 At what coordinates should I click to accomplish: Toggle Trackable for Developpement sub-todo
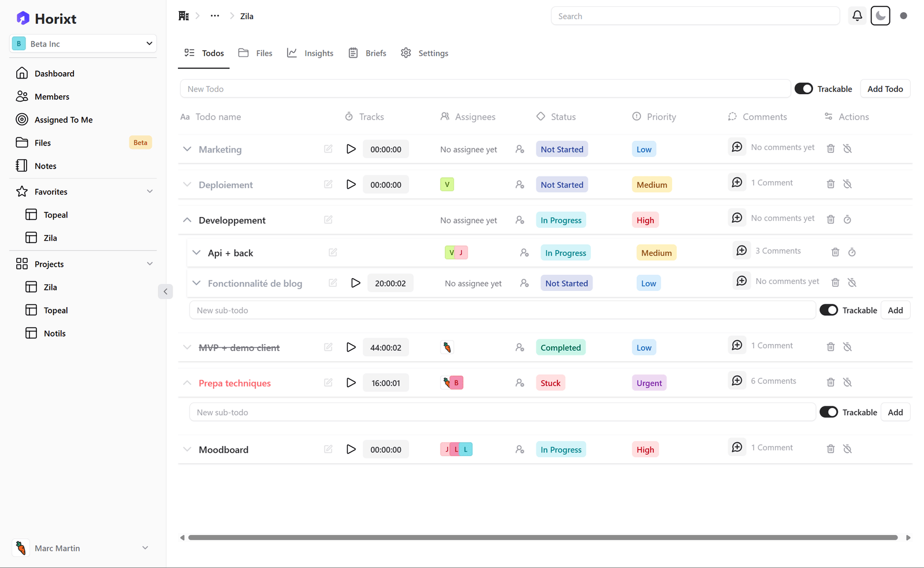[828, 310]
